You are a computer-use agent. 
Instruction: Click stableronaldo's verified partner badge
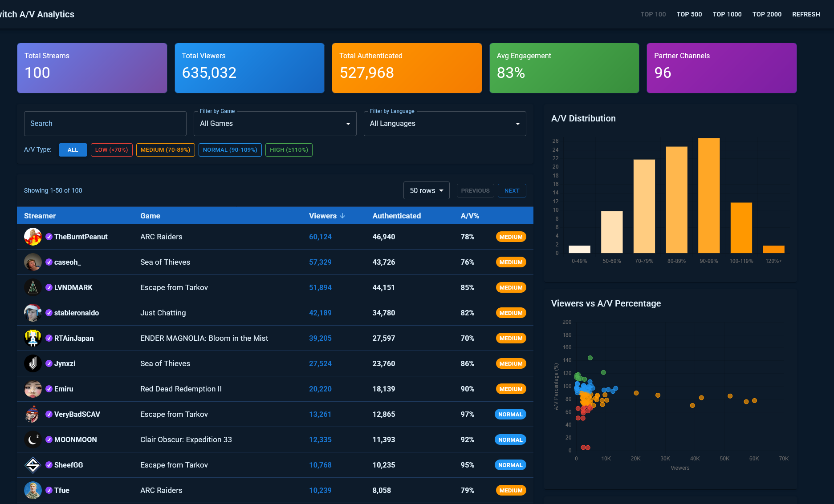coord(49,313)
